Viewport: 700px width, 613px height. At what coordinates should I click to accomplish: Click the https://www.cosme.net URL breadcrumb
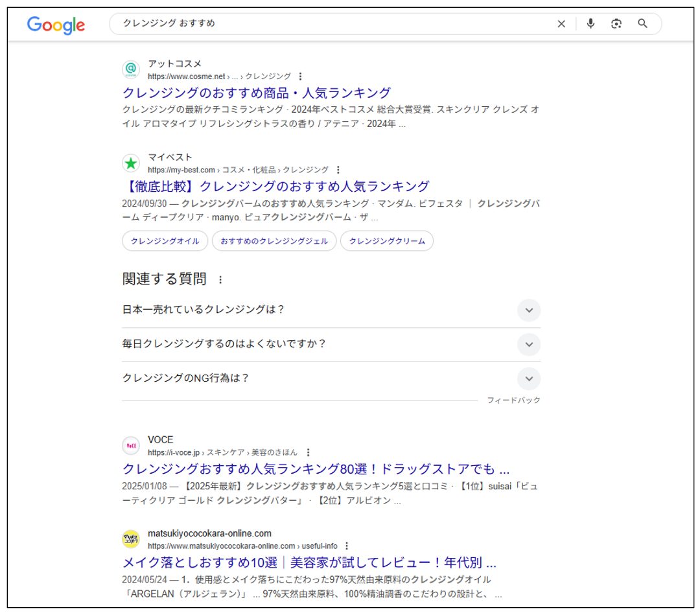(219, 76)
